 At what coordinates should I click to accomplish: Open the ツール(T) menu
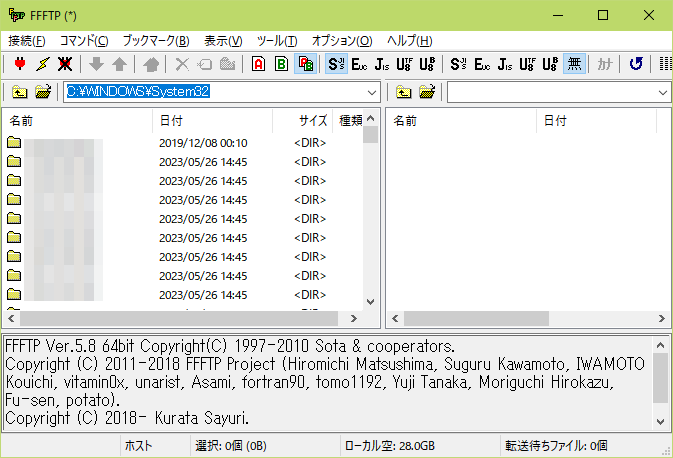[277, 41]
